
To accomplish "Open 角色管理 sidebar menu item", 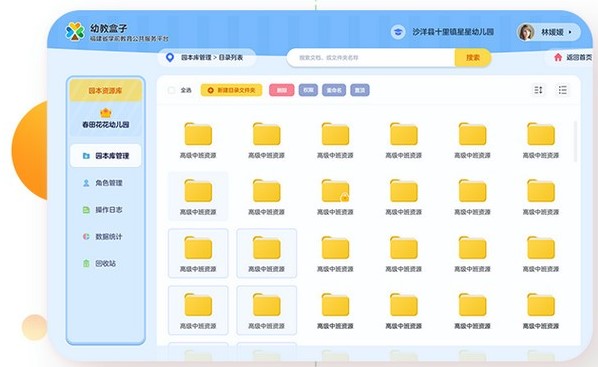I will 106,183.
